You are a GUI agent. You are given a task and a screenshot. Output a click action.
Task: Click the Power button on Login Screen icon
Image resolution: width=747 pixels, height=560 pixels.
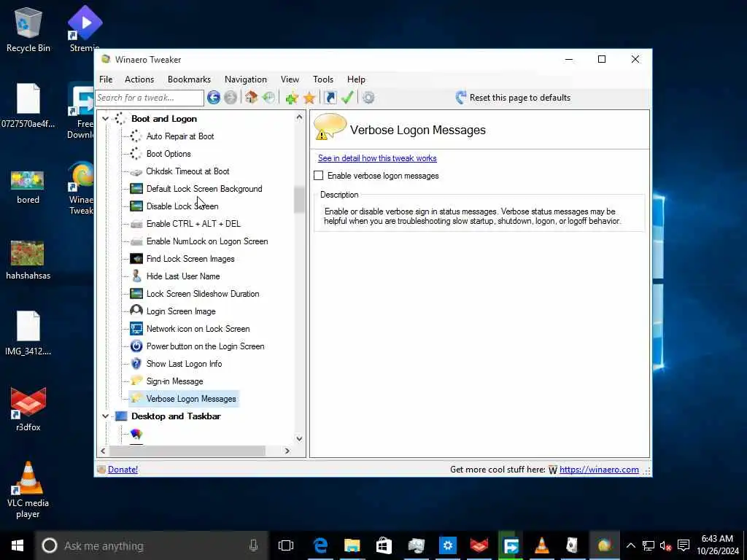click(x=136, y=346)
